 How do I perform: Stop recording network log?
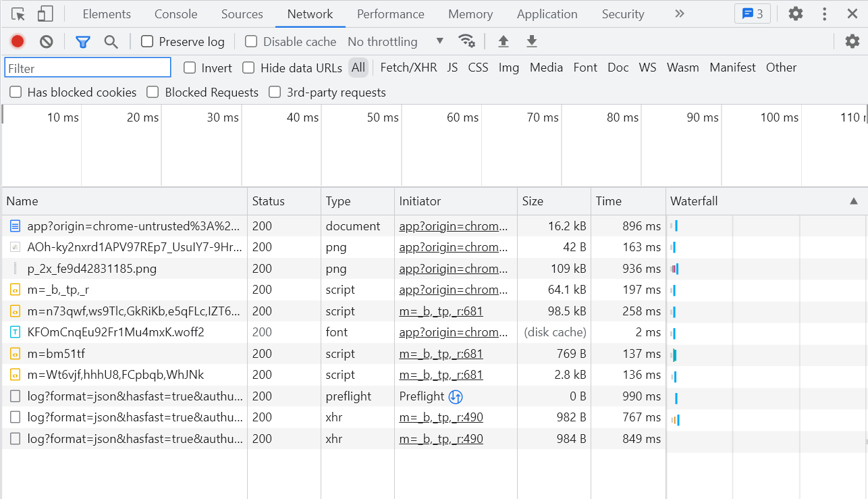pos(18,42)
